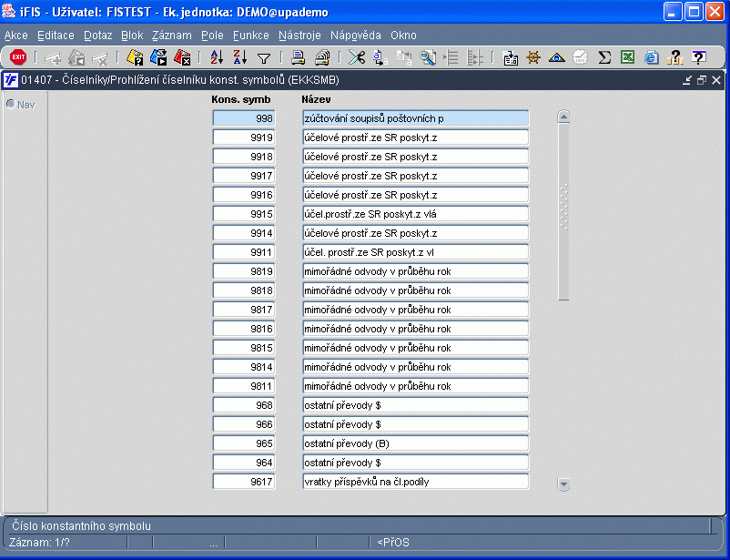Click the Kons. symb field 9911

[244, 252]
